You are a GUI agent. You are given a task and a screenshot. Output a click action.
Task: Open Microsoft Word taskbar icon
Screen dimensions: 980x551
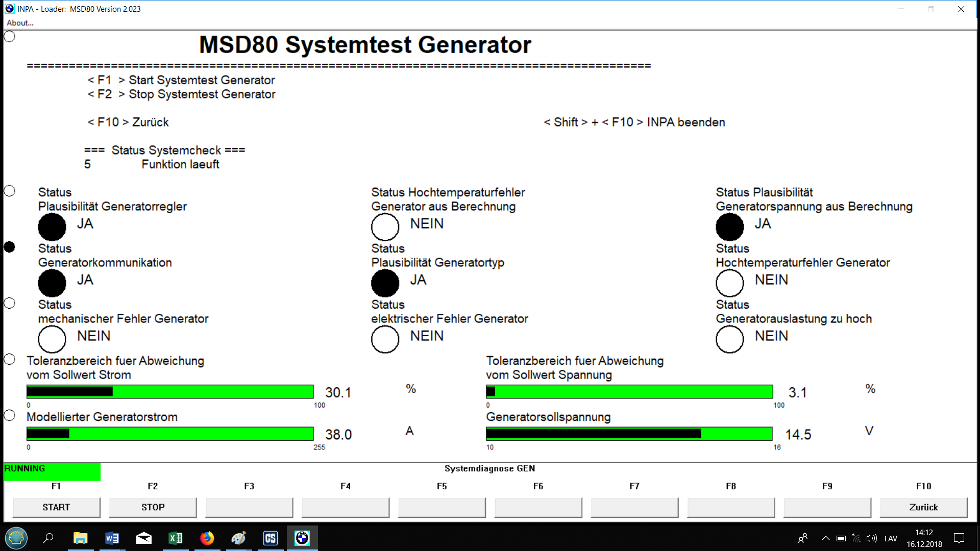(x=112, y=538)
